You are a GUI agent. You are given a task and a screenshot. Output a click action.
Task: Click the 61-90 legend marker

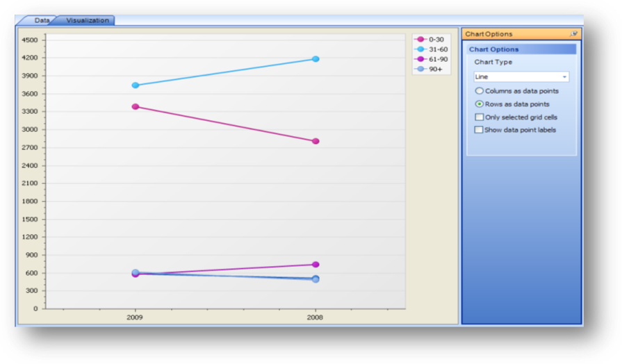(x=420, y=59)
